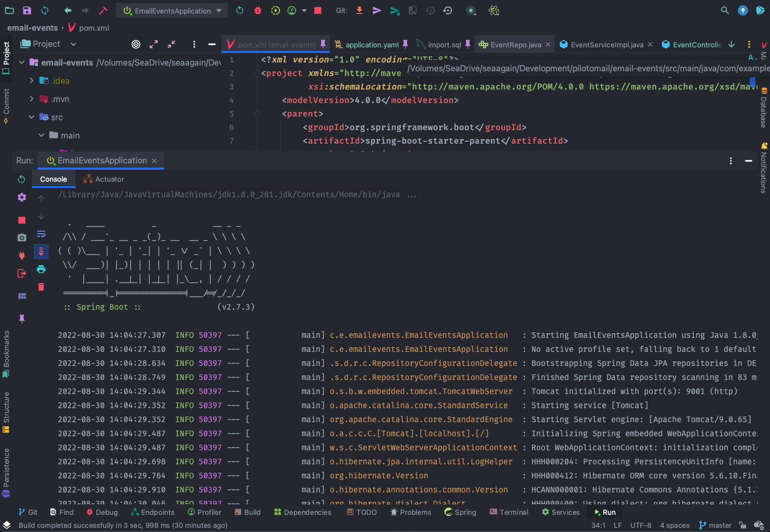Show hidden editor tabs dropdown arrow
Image resolution: width=770 pixels, height=532 pixels.
731,44
